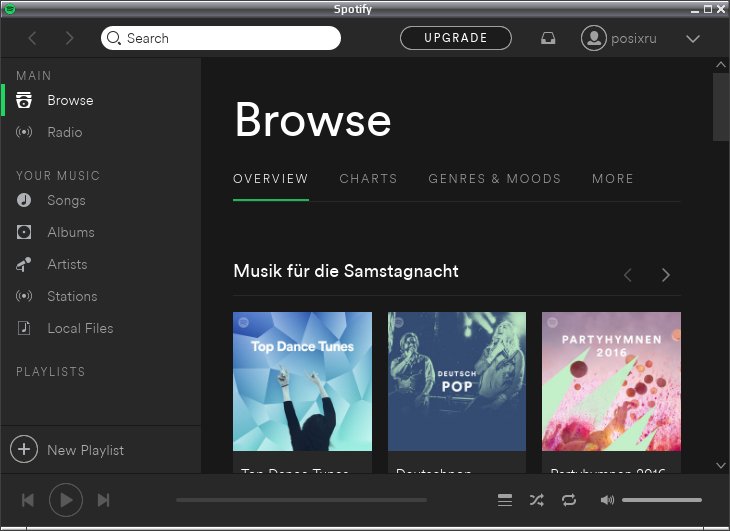Click the Local Files document icon
Image resolution: width=730 pixels, height=531 pixels.
coord(24,328)
